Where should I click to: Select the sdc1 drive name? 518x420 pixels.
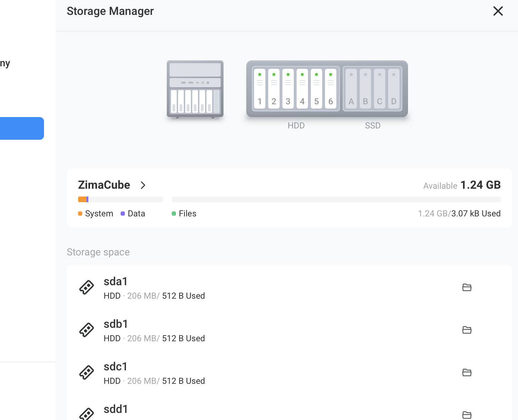coord(116,366)
